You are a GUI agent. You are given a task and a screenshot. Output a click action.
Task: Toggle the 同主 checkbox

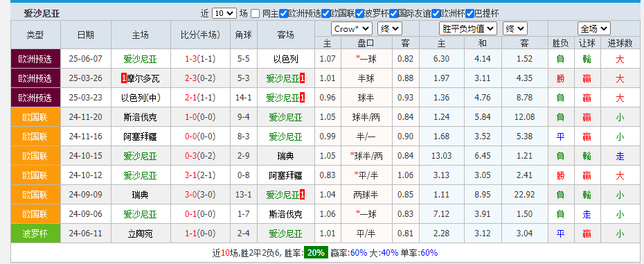click(x=256, y=14)
